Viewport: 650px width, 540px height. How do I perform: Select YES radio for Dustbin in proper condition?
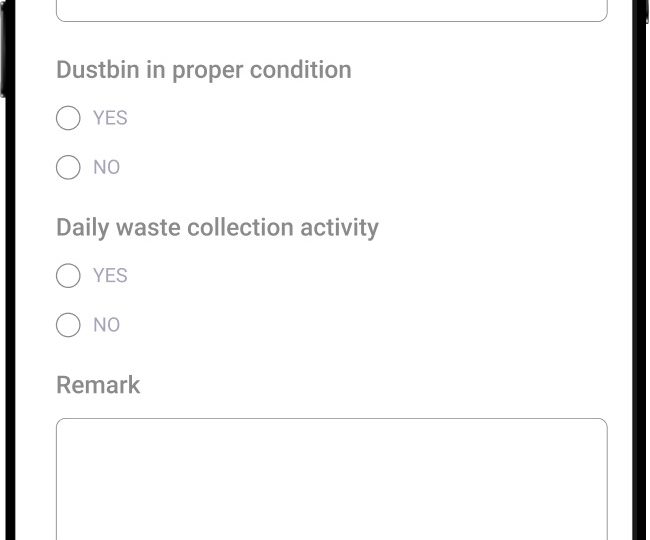(x=68, y=118)
